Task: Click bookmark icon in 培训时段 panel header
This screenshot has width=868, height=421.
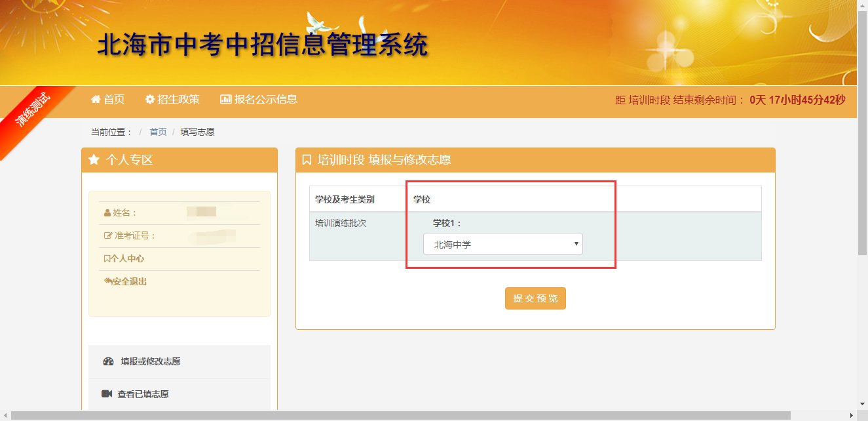Action: (x=307, y=160)
